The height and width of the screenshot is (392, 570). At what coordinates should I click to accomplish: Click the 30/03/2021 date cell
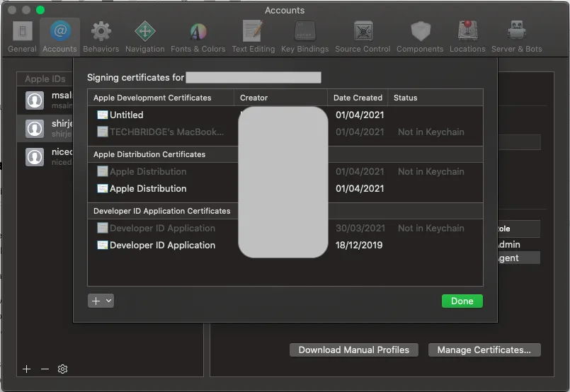click(360, 228)
